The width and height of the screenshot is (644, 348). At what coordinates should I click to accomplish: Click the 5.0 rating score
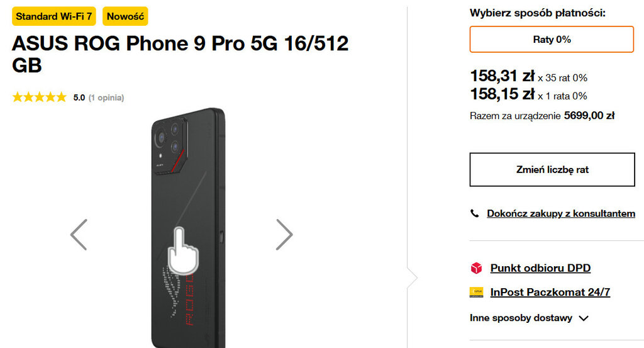pyautogui.click(x=79, y=98)
